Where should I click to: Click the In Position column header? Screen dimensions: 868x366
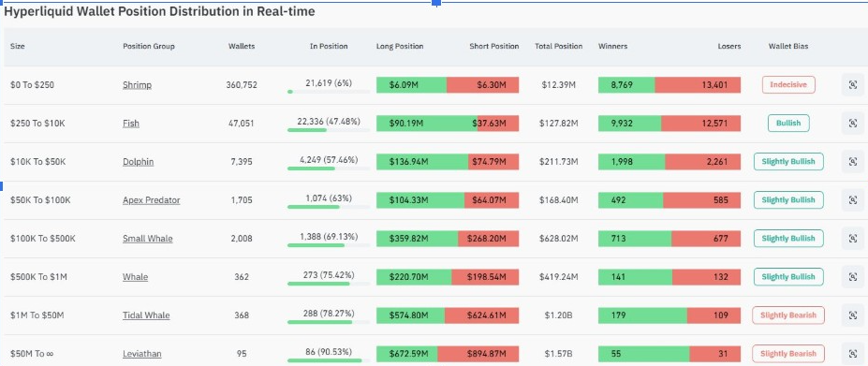329,47
